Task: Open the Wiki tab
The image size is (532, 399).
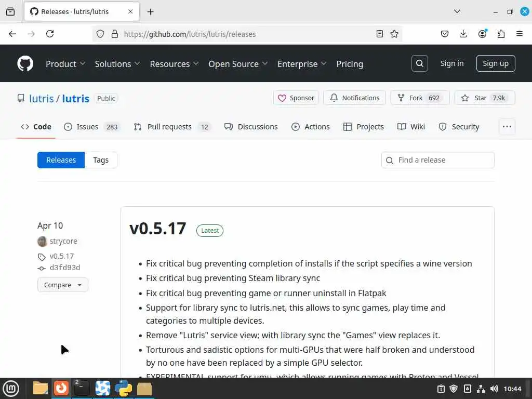Action: pyautogui.click(x=411, y=127)
